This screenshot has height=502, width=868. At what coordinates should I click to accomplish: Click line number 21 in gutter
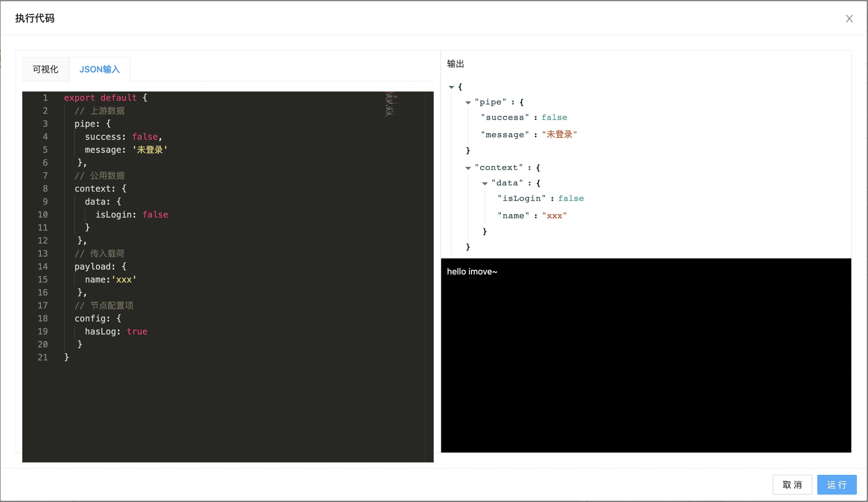point(43,357)
